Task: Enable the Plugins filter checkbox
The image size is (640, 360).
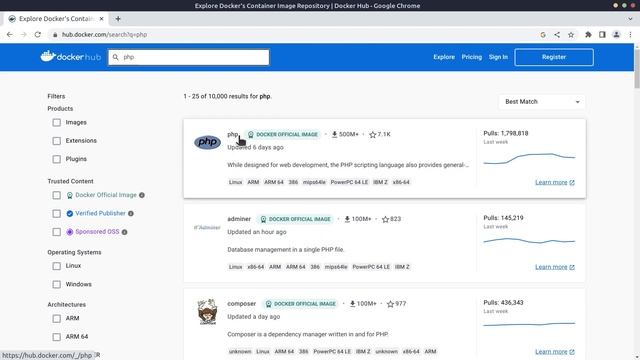Action: [x=57, y=159]
